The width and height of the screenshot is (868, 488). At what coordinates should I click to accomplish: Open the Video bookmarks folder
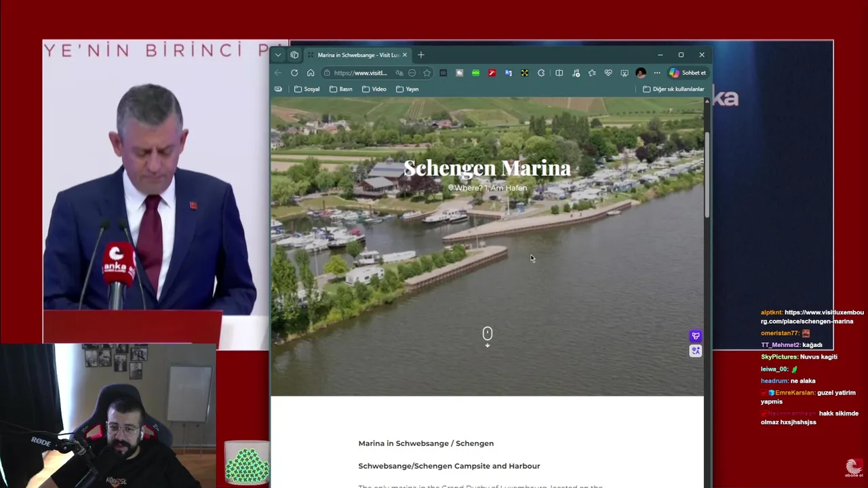pos(374,89)
